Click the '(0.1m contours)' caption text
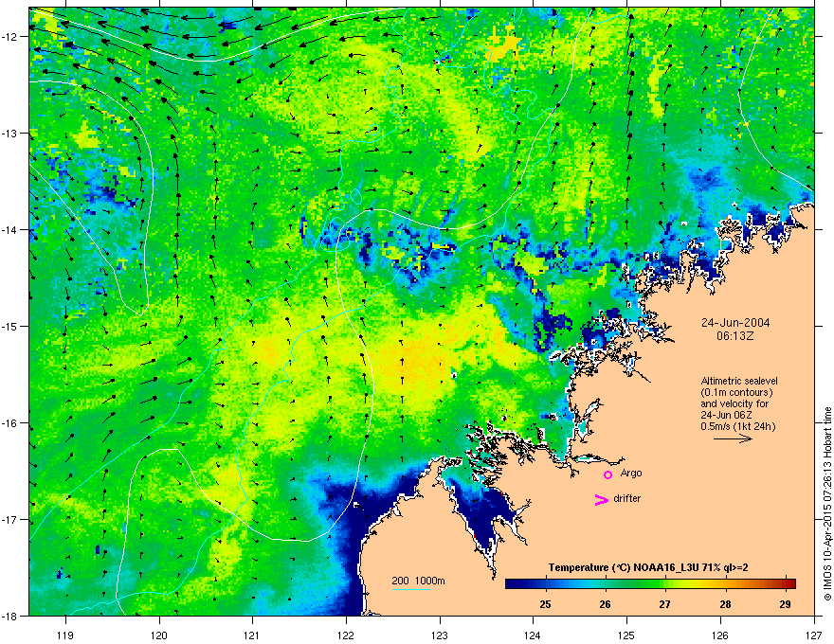 tap(736, 393)
